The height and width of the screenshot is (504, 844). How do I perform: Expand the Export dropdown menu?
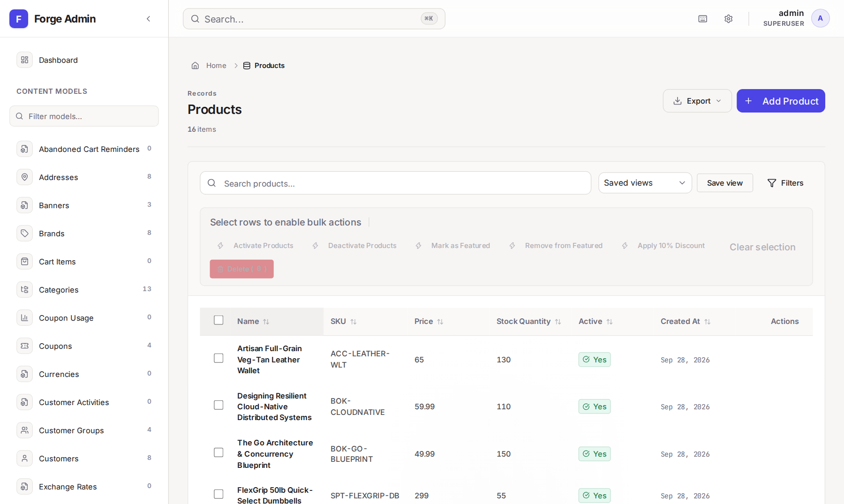(697, 101)
